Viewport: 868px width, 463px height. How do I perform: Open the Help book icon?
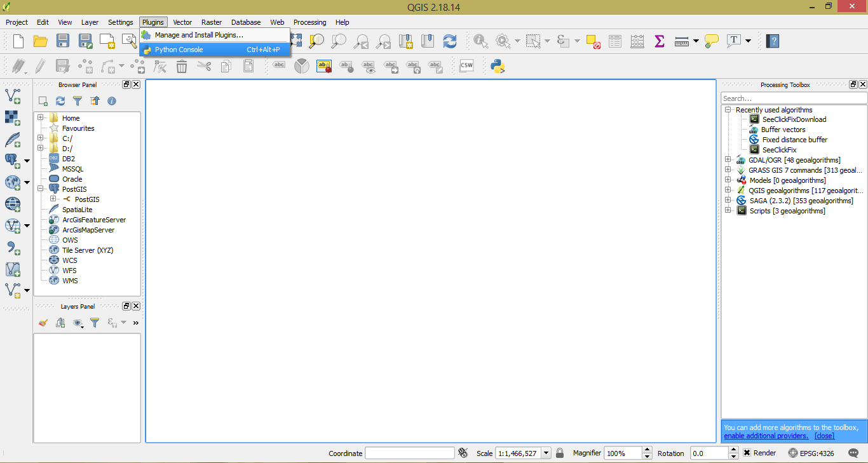pyautogui.click(x=772, y=41)
